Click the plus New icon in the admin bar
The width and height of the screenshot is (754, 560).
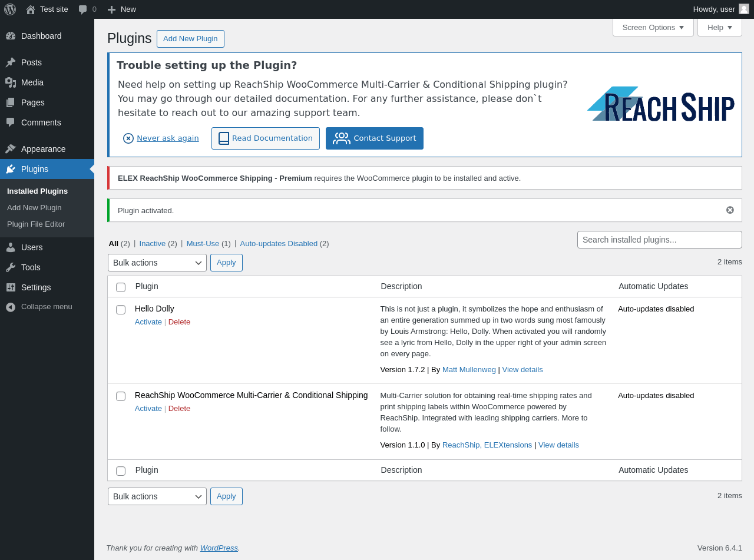(x=111, y=9)
